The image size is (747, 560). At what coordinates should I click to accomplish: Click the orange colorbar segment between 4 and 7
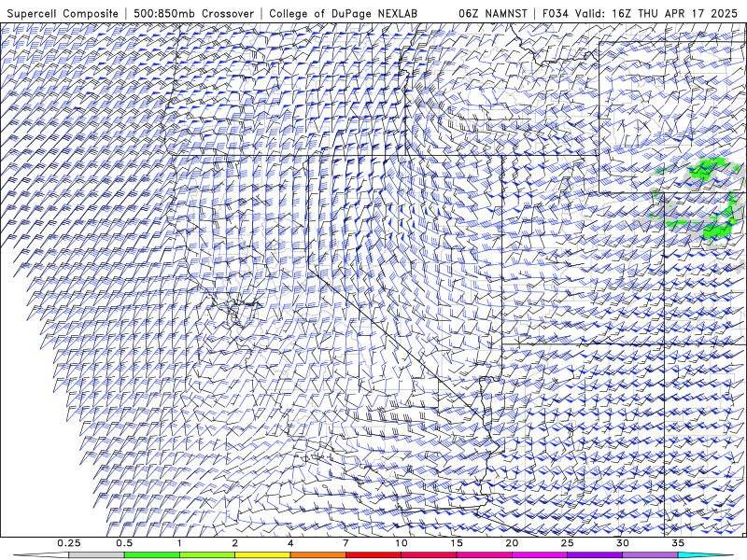(x=317, y=555)
